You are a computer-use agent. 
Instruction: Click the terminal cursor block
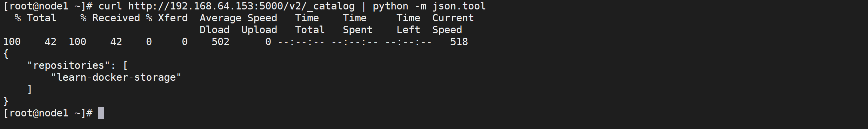[101, 113]
